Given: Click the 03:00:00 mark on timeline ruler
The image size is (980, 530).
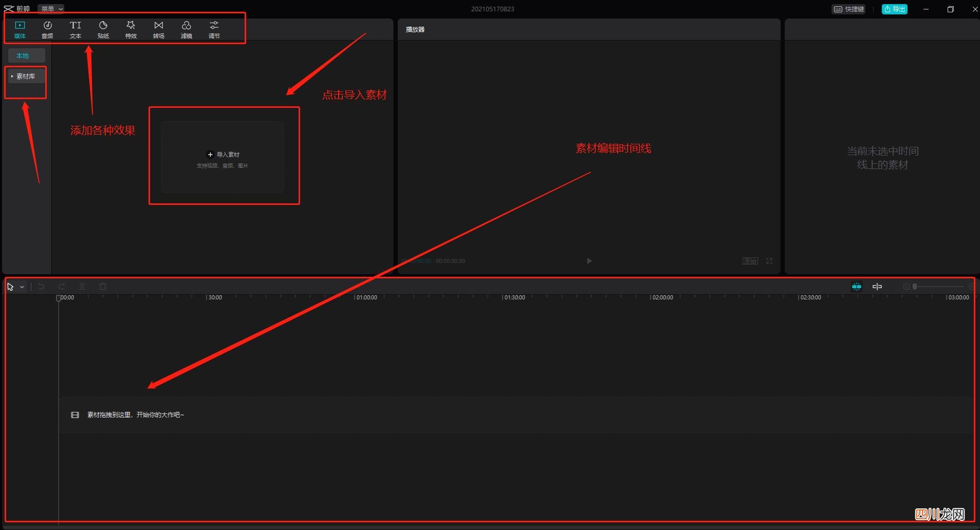Looking at the screenshot, I should 958,297.
